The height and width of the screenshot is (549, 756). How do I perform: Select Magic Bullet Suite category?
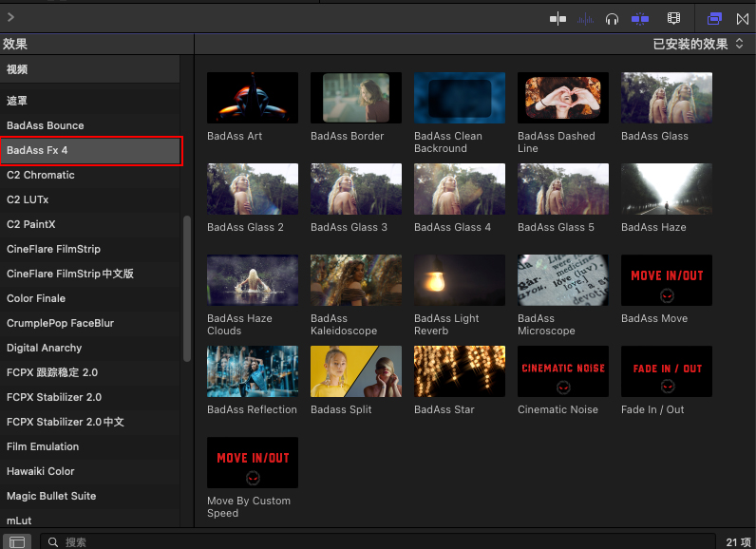pos(89,496)
